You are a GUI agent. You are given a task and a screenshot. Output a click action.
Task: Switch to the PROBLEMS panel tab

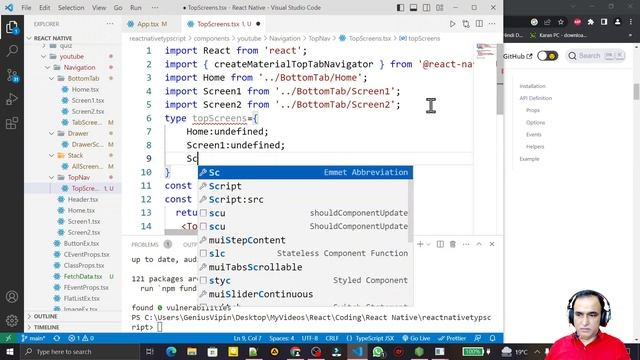pos(145,244)
